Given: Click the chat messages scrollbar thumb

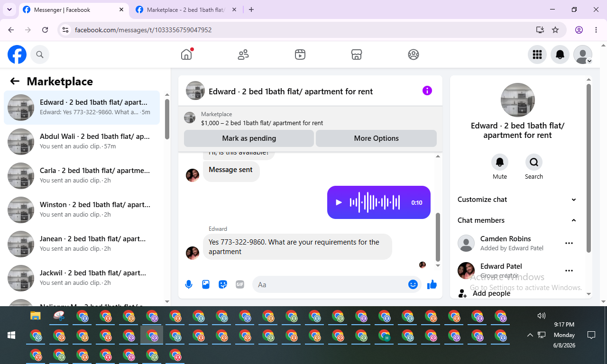Looking at the screenshot, I should [x=438, y=237].
